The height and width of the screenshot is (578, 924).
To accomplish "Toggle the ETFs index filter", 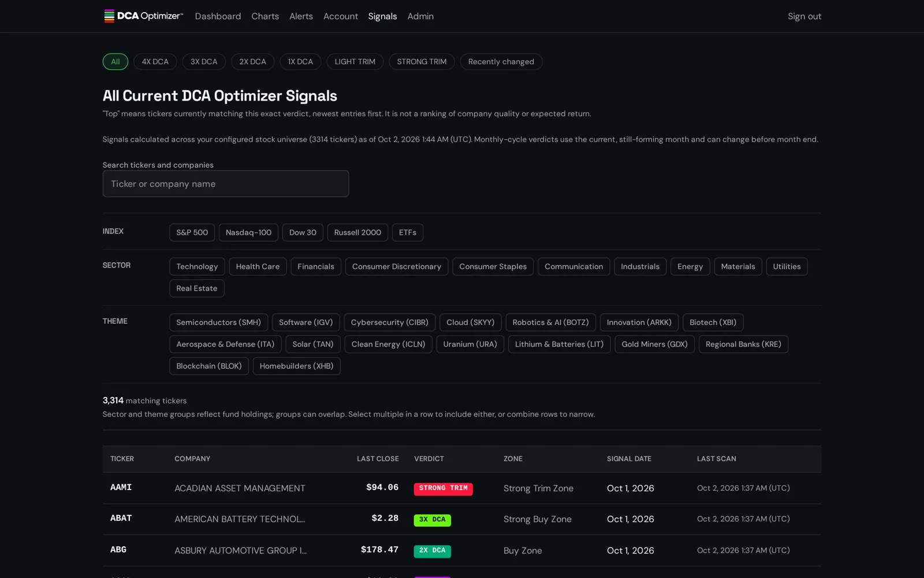I will click(408, 232).
